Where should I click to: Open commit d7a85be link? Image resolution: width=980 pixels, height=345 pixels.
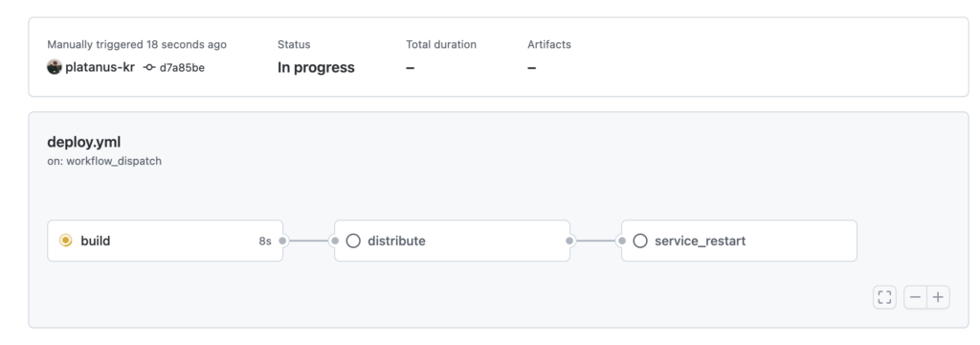[182, 68]
